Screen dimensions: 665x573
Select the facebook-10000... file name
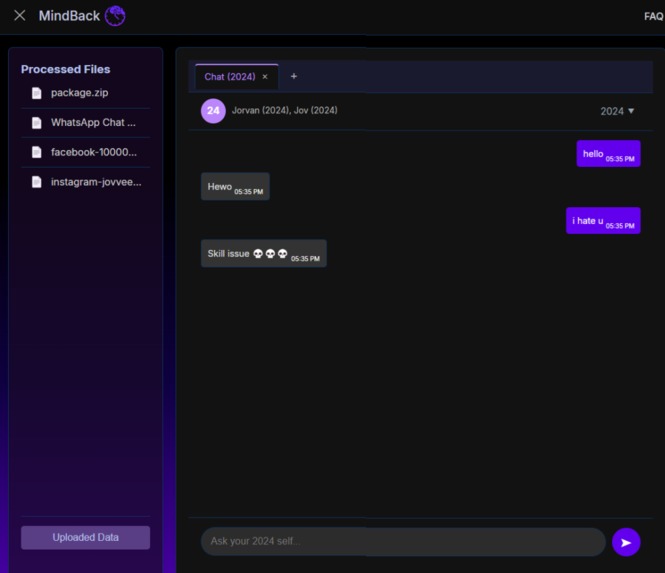[94, 152]
